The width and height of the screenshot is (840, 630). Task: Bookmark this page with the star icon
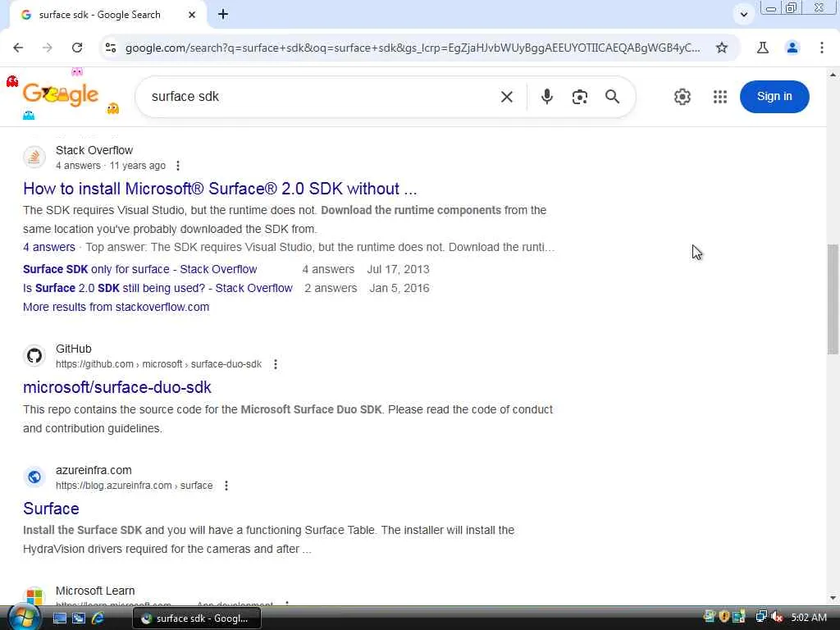[722, 48]
